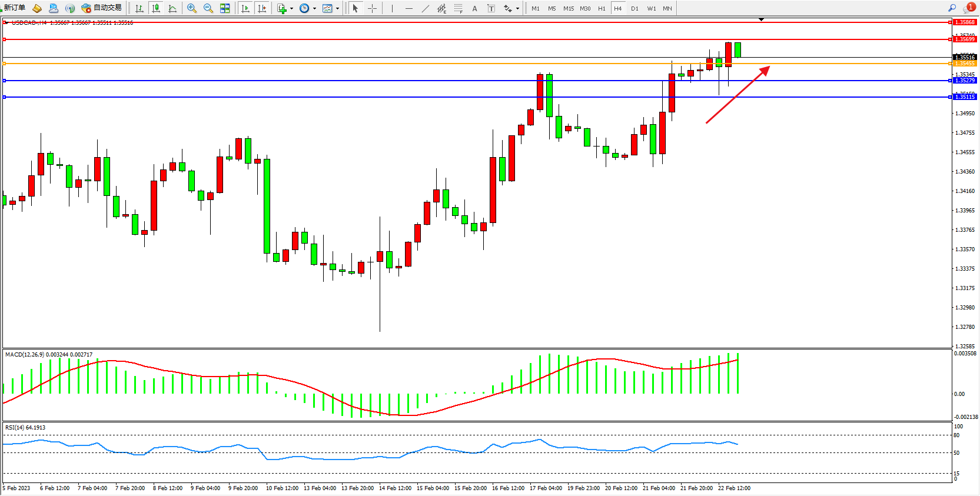Screen dimensions: 980x496
Task: Click the 新订单 new order button
Action: tap(14, 8)
